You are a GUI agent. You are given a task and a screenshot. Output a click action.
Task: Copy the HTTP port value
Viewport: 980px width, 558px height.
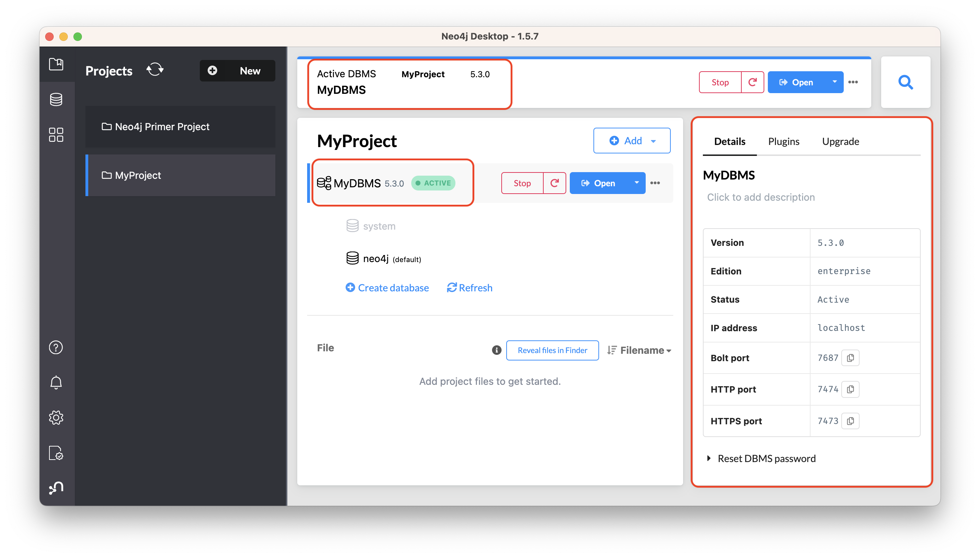850,389
